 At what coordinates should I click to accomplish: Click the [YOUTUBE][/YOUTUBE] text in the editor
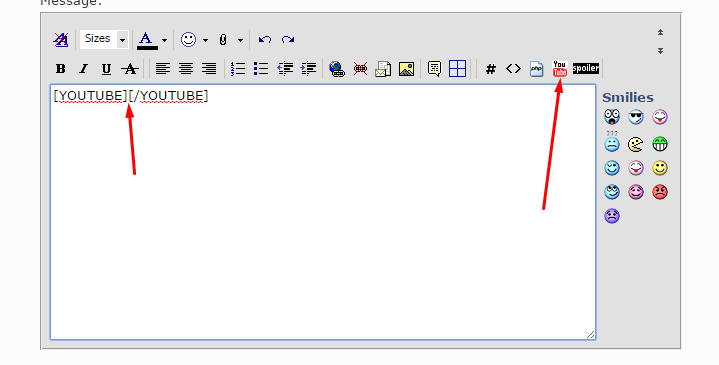pyautogui.click(x=131, y=96)
